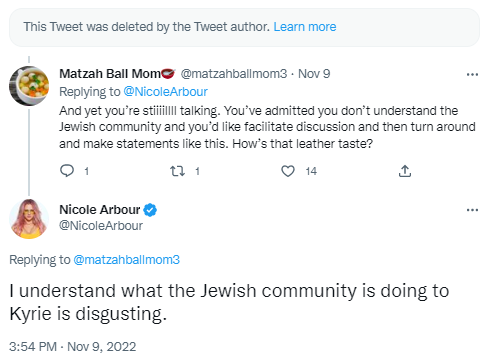Click the reply count number 1

86,171
